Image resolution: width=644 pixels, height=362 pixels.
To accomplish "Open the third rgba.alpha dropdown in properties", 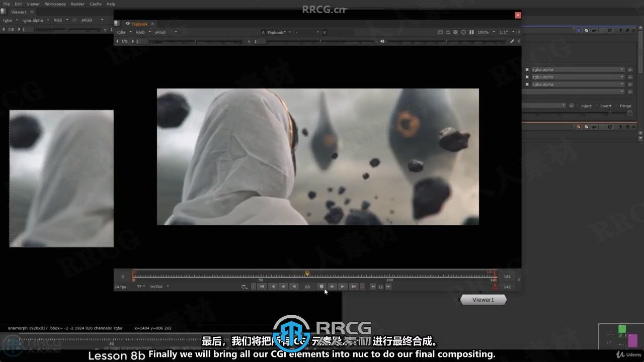I will (578, 84).
